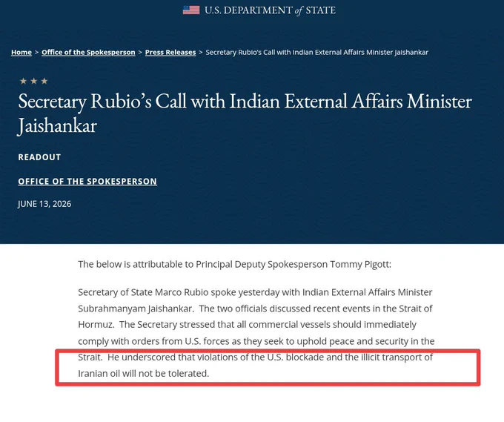Open the underlined OFFICE OF THE SPOKESPERSON link
The image size is (504, 422).
(x=87, y=182)
